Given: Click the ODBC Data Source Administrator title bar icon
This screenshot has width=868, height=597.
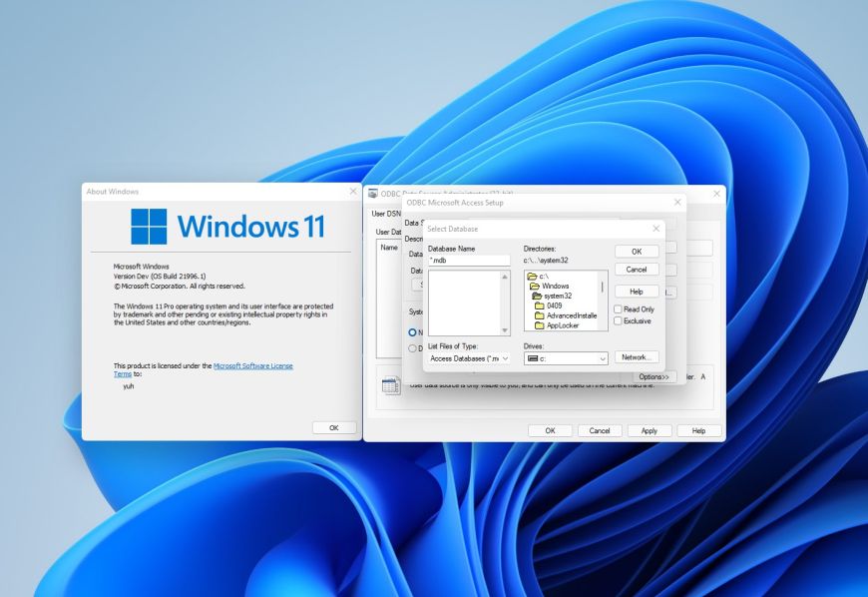Looking at the screenshot, I should click(373, 194).
